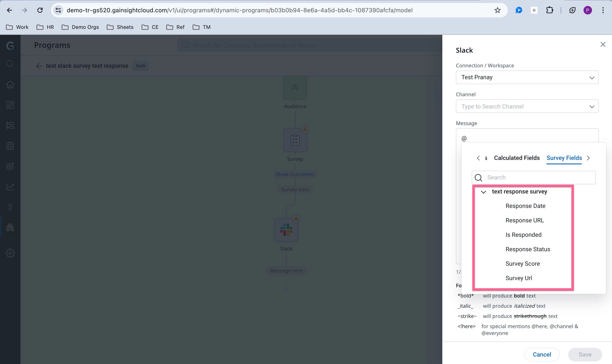Select the Audience node icon on canvas
Image resolution: width=612 pixels, height=364 pixels.
pos(295,87)
